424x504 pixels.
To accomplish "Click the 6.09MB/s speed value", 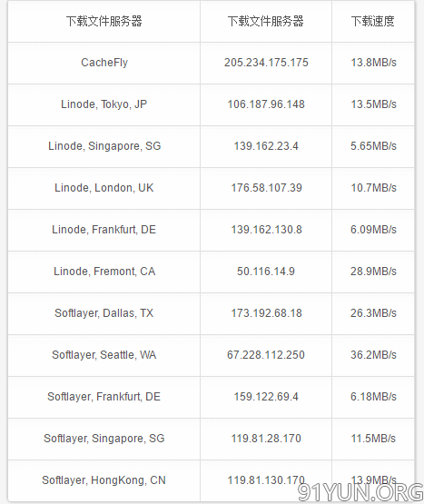I will click(x=373, y=230).
